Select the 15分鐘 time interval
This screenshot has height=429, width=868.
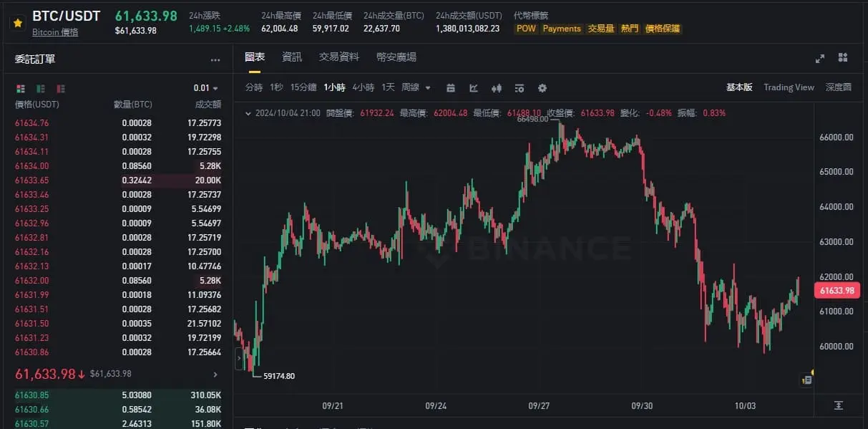click(303, 87)
